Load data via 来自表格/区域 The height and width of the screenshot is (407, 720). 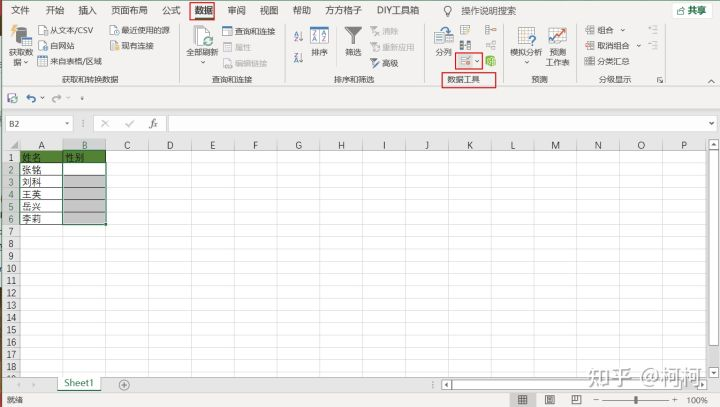[x=69, y=61]
